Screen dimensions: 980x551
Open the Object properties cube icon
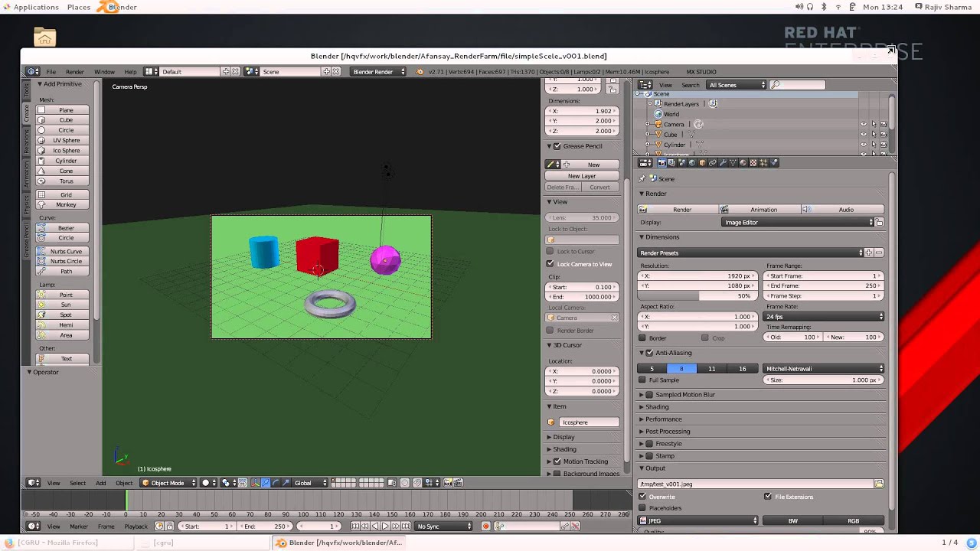702,162
